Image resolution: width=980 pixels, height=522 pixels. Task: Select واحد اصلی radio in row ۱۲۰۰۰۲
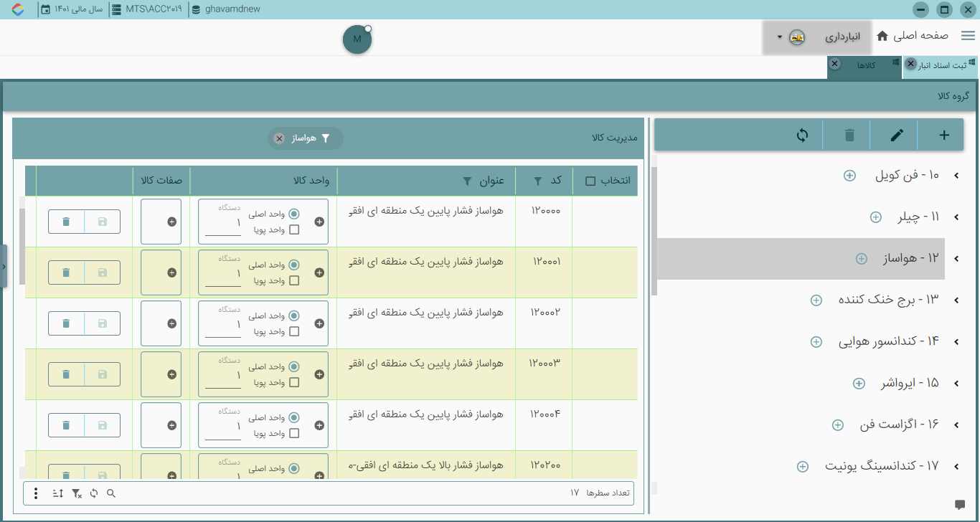294,316
